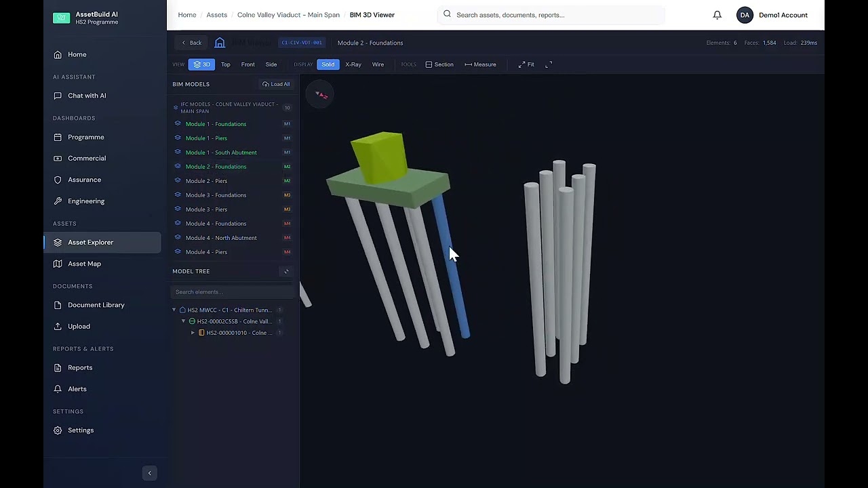
Task: Collapse all model tree nodes icon
Action: tap(286, 271)
